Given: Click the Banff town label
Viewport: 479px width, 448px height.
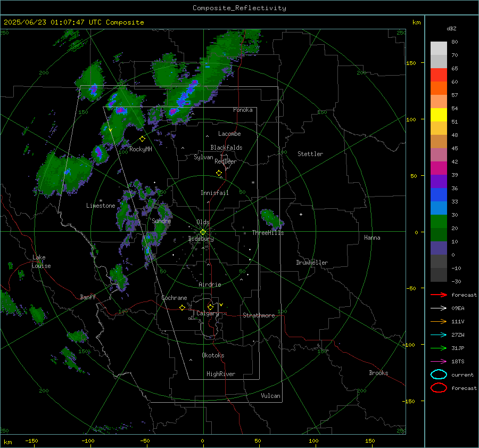Looking at the screenshot, I should 88,297.
